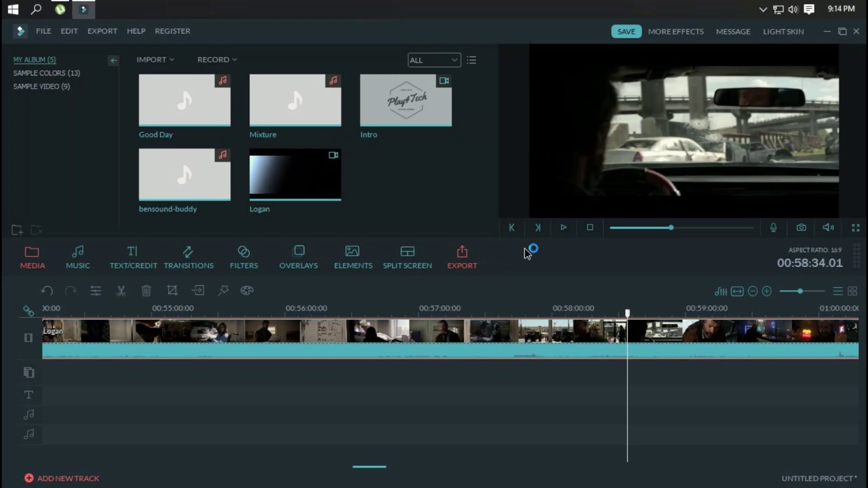Viewport: 868px width, 488px height.
Task: Select Sample Video (9) folder
Action: tap(41, 87)
